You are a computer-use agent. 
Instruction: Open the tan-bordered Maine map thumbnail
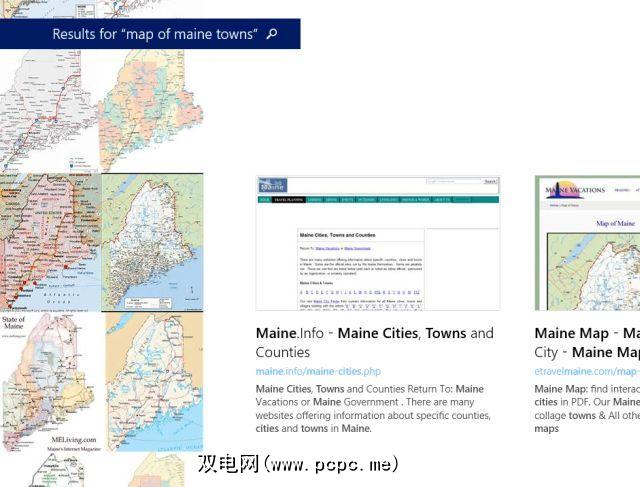(154, 382)
